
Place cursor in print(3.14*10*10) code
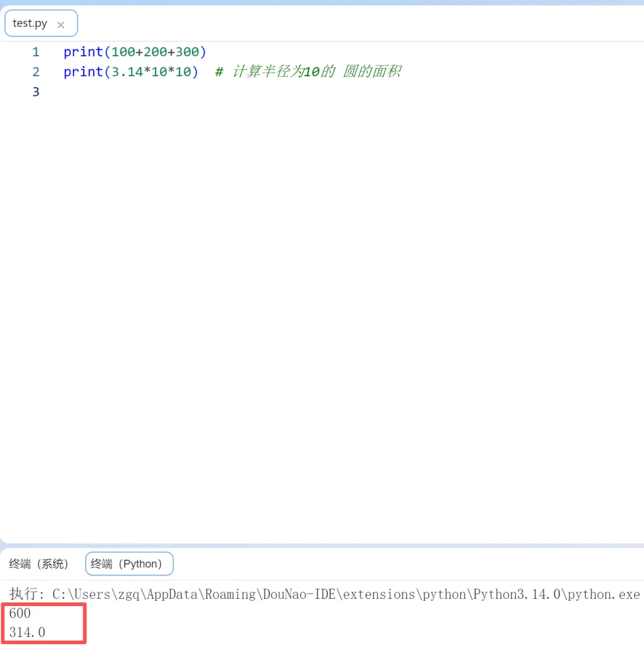(131, 72)
